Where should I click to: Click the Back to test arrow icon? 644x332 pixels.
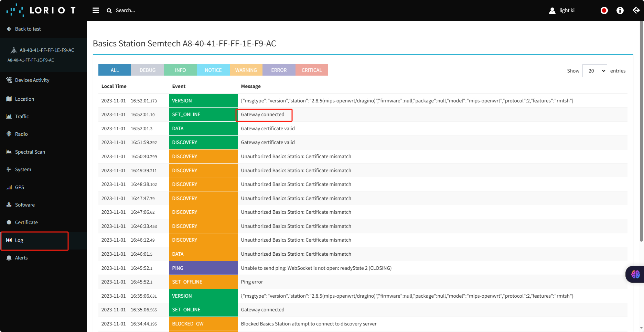pos(9,29)
